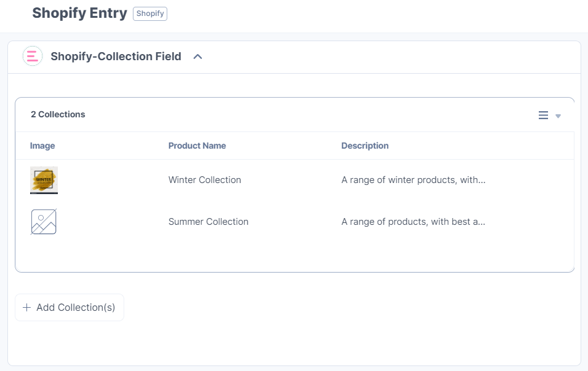This screenshot has width=588, height=371.
Task: Collapse the Shopify-Collection Field section
Action: click(x=197, y=56)
